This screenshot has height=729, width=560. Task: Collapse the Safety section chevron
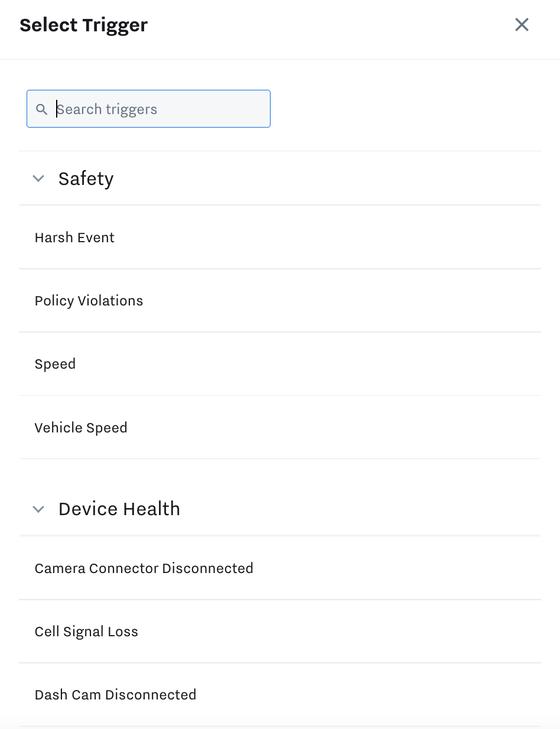(38, 178)
